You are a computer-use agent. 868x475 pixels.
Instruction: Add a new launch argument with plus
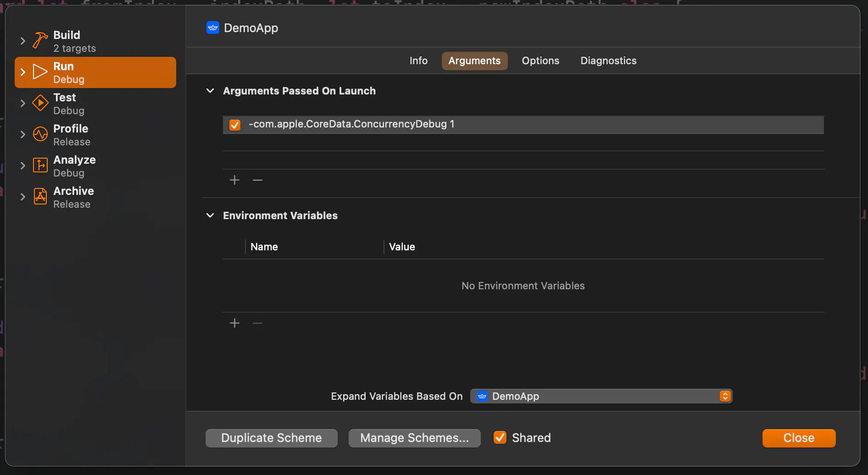point(234,180)
